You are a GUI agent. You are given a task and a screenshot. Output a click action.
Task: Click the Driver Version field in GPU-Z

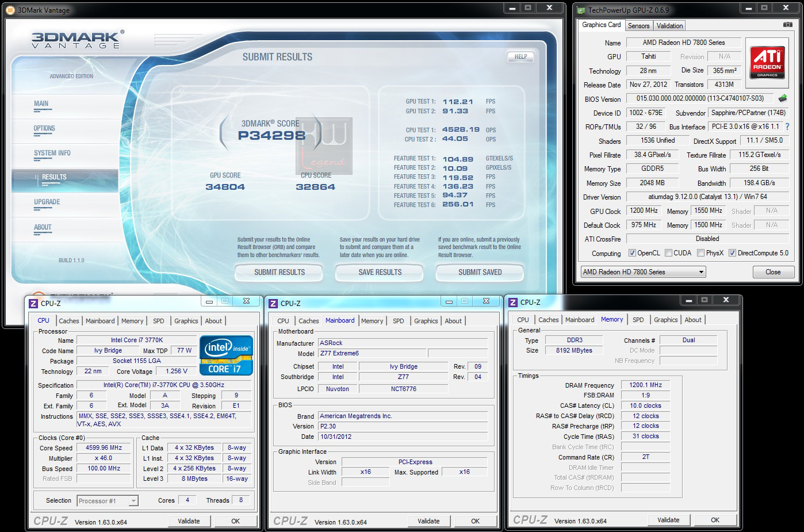(x=707, y=197)
